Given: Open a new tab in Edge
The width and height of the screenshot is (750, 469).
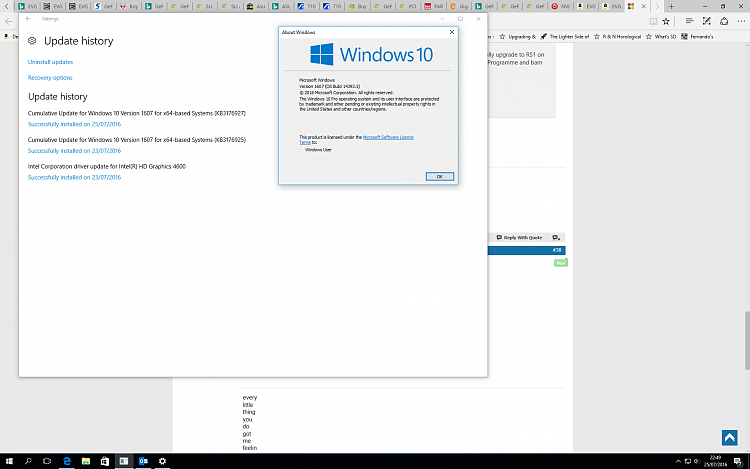Looking at the screenshot, I should 671,6.
